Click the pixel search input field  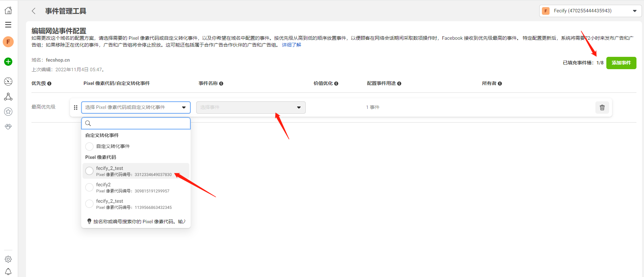coord(136,123)
